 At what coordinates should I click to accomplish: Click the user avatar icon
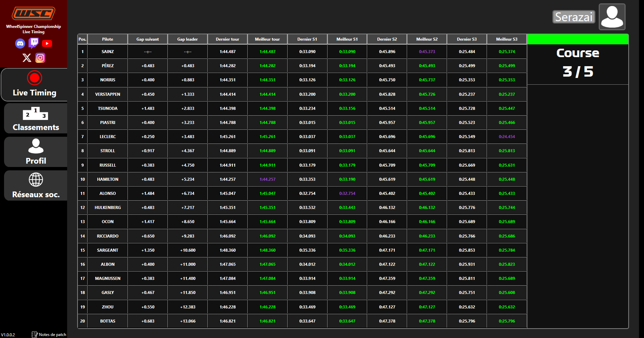coord(612,17)
